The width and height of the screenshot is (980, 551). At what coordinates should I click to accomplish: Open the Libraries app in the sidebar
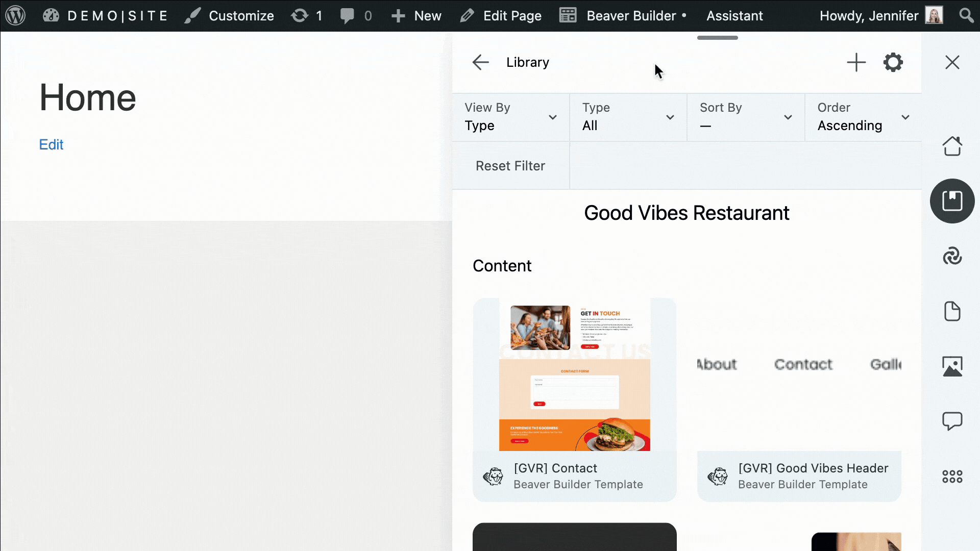pos(952,201)
